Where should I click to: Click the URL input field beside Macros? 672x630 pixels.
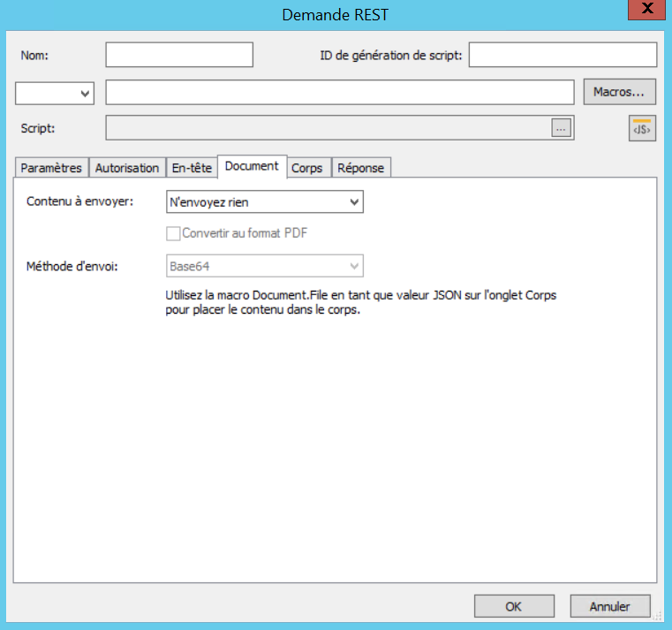point(340,92)
